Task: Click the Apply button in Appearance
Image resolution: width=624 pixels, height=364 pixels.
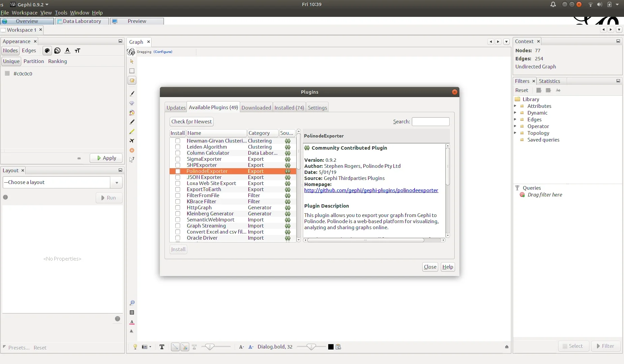Action: click(106, 158)
